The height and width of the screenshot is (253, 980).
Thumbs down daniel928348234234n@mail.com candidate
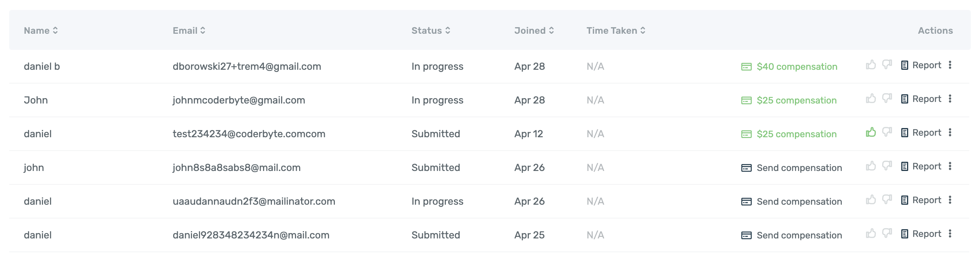point(887,233)
